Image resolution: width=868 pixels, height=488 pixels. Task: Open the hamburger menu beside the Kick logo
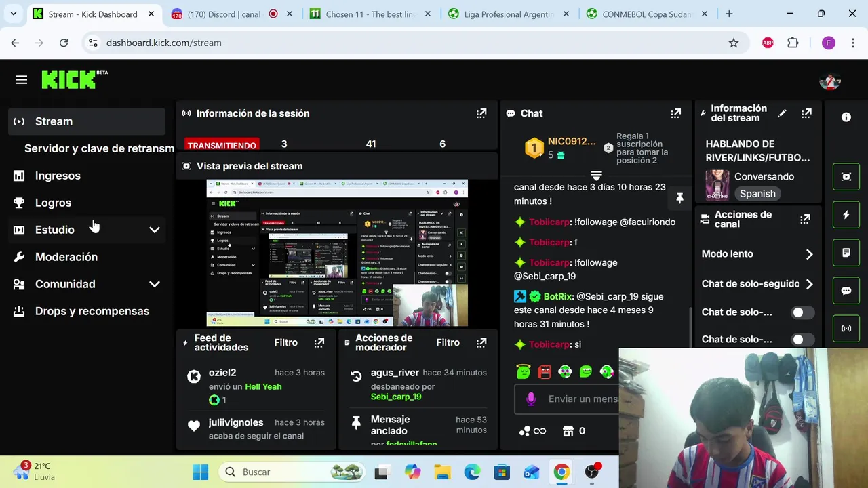pos(22,80)
